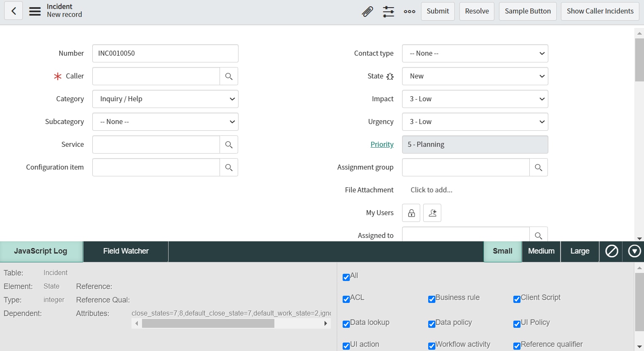
Task: Open the hamburger context menu icon
Action: pyautogui.click(x=35, y=11)
